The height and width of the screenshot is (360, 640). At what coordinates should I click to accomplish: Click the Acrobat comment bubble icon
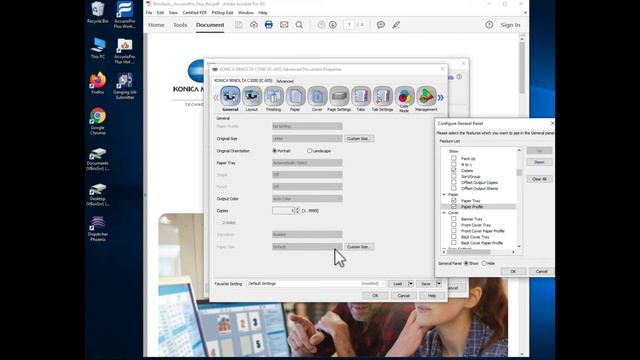(x=381, y=25)
